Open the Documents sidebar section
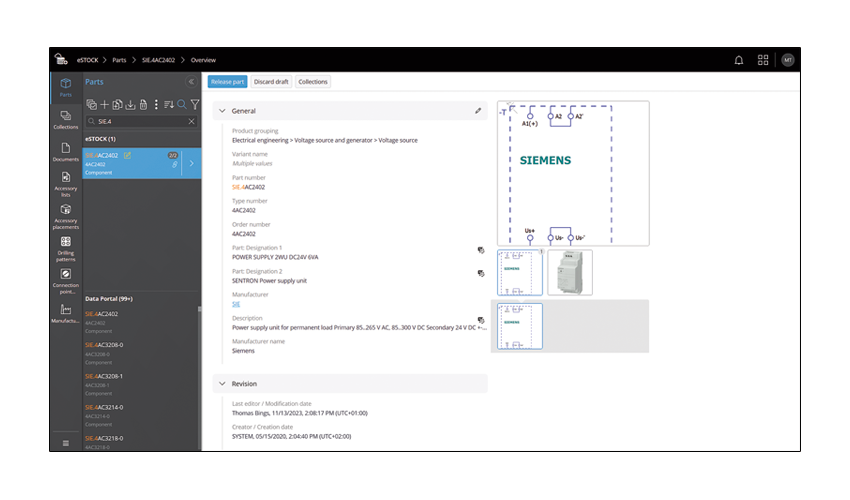The width and height of the screenshot is (850, 500). coord(66,152)
